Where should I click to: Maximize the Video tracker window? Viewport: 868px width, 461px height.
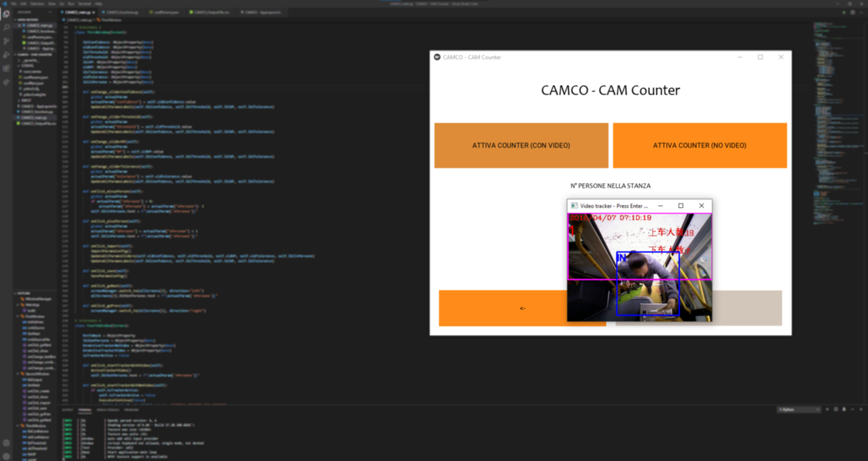681,206
